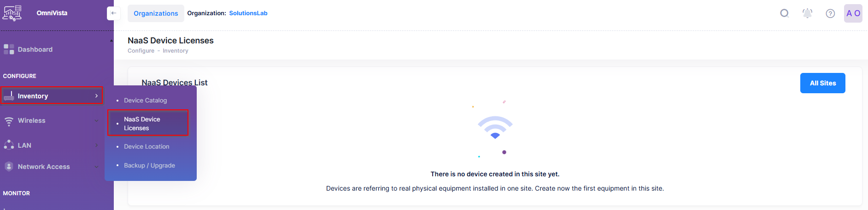Viewport: 868px width, 210px height.
Task: Click the Dashboard grid icon
Action: pyautogui.click(x=9, y=49)
